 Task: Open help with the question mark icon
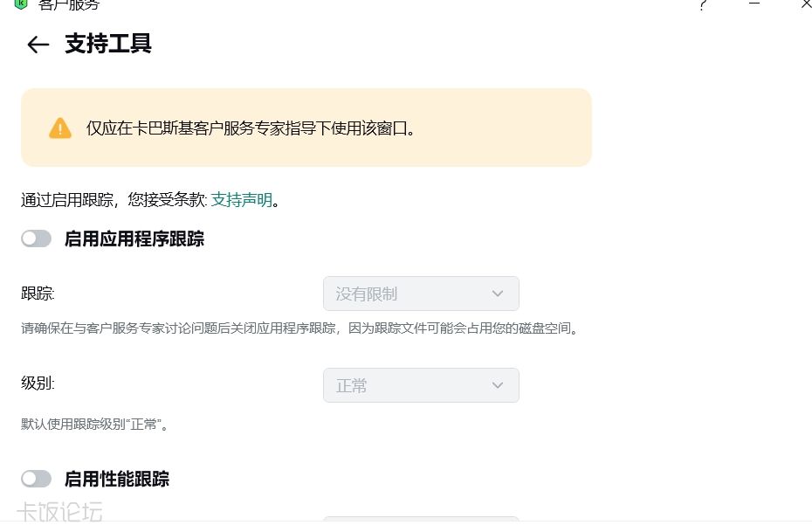coord(702,5)
